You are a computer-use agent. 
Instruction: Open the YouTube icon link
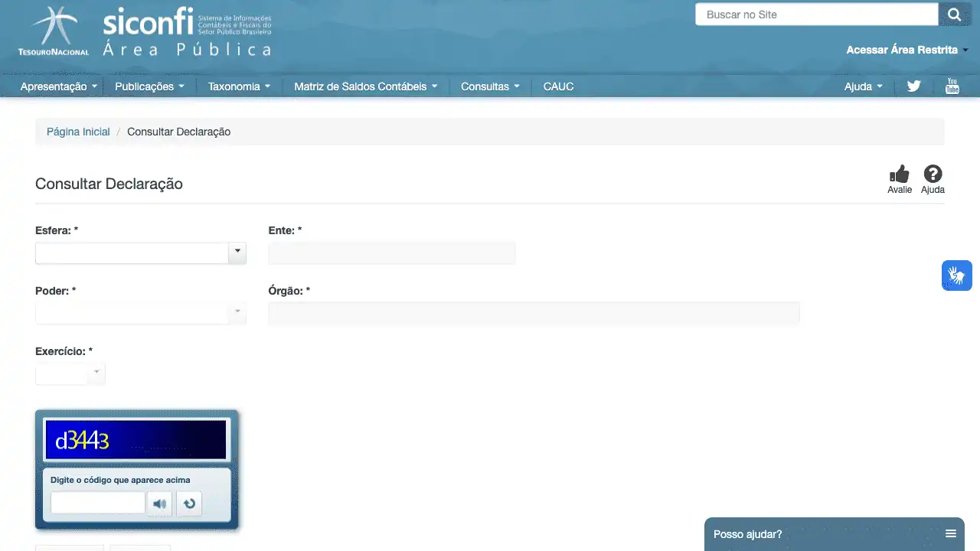pos(952,86)
